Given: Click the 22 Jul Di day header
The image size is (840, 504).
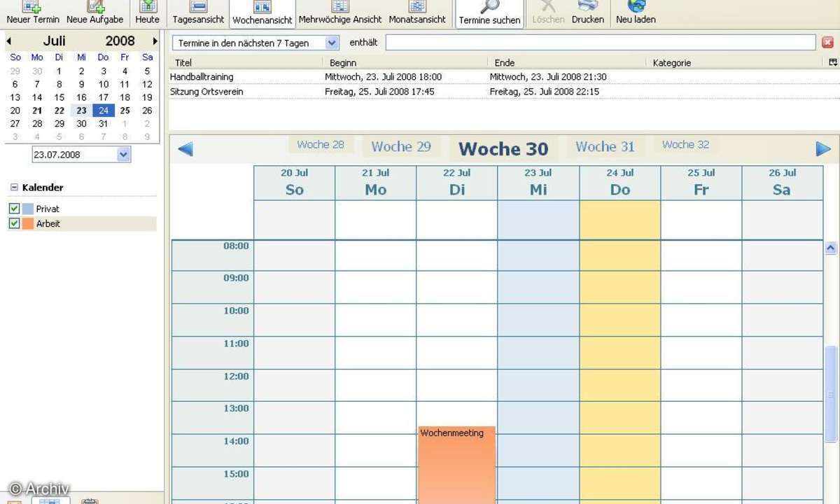Looking at the screenshot, I should 457,183.
